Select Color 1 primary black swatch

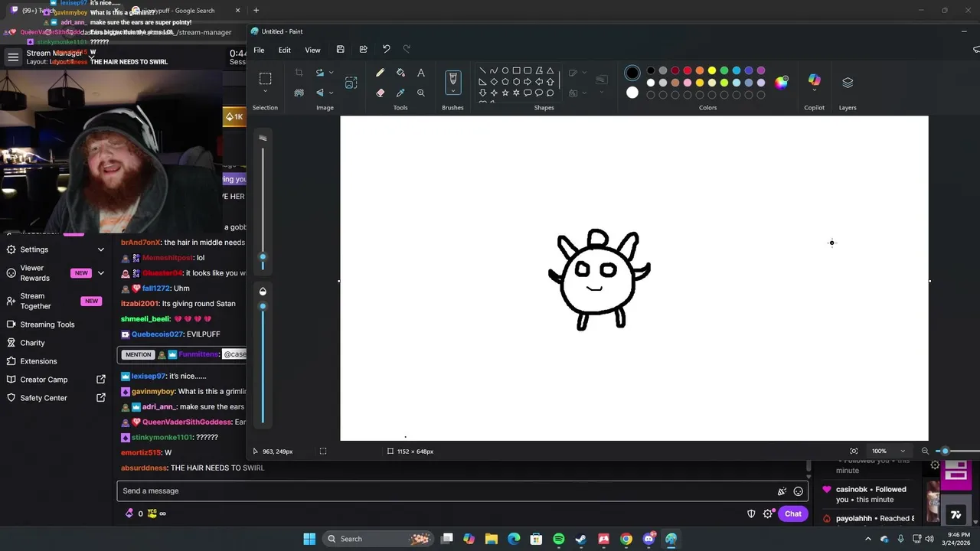tap(632, 73)
